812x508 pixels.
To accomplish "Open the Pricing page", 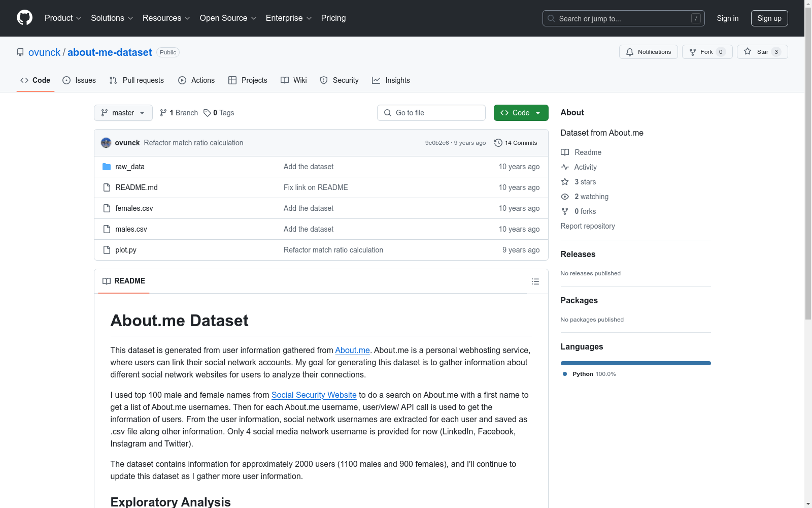I will [x=333, y=18].
